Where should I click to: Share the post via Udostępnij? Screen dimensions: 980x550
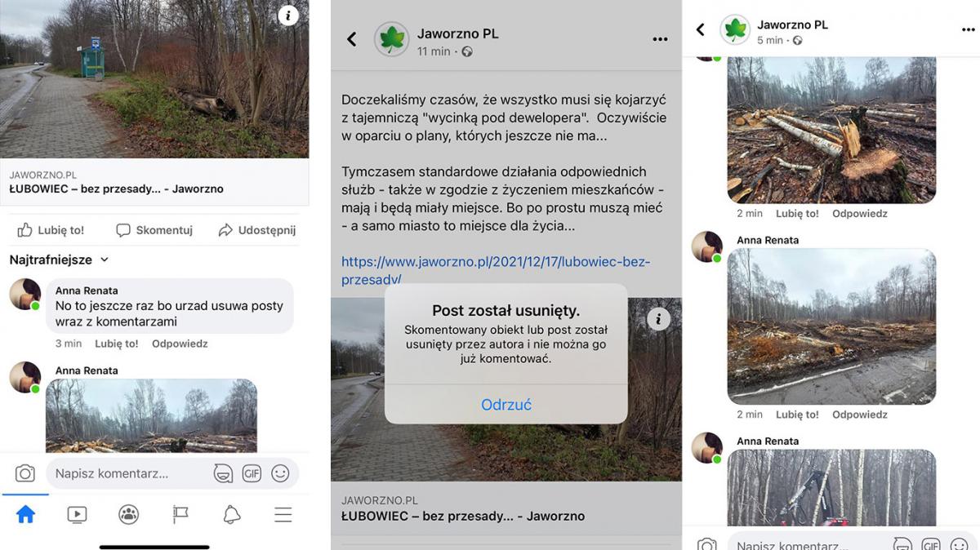coord(256,230)
